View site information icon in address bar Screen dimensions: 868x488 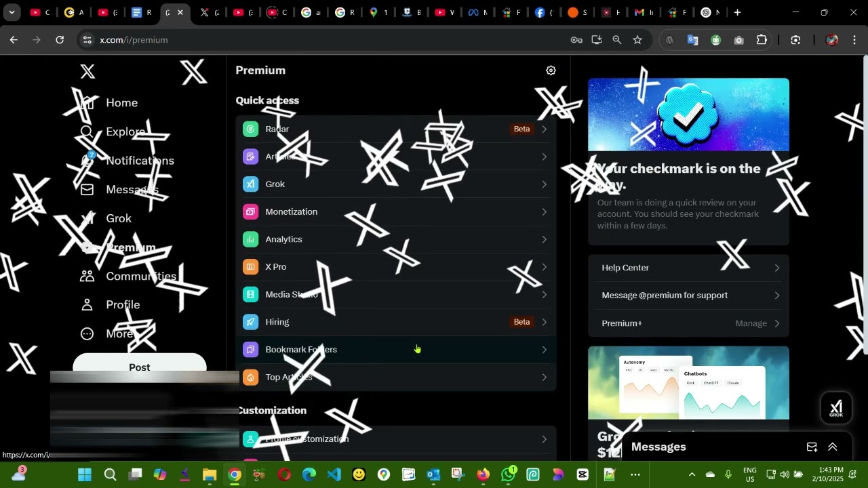point(87,40)
